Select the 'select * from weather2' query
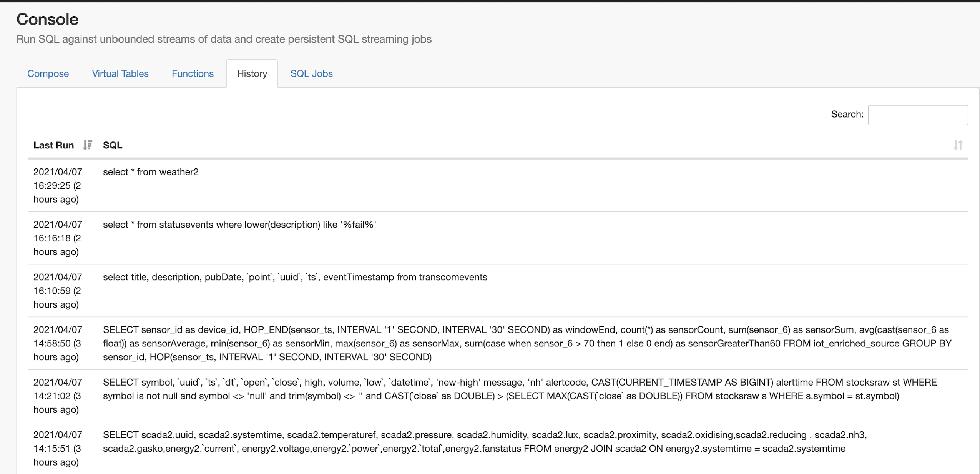This screenshot has width=980, height=474. 151,172
